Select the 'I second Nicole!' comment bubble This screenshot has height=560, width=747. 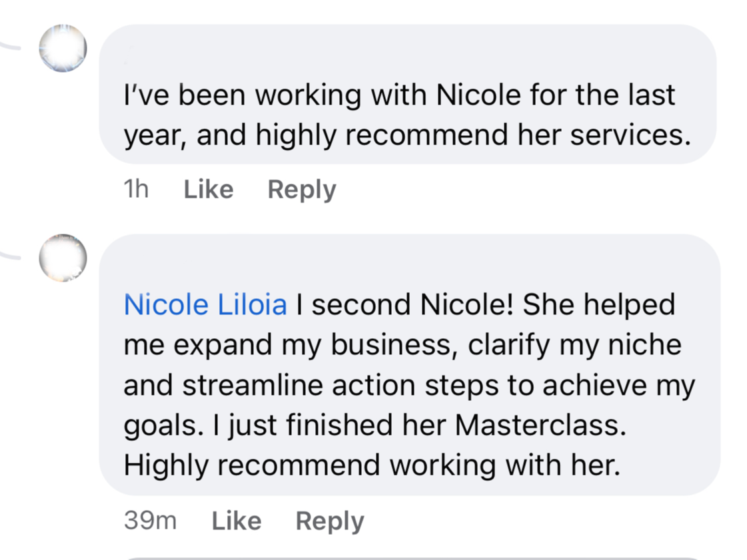pos(410,365)
